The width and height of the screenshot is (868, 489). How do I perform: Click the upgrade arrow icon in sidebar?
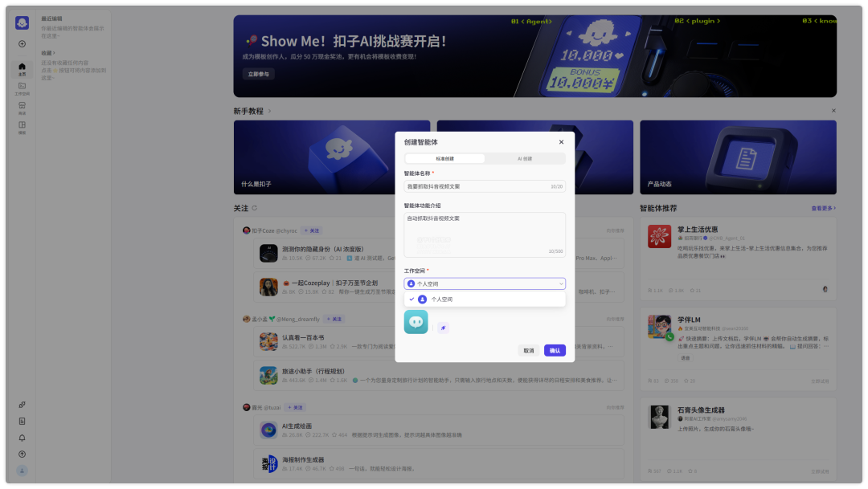point(23,454)
